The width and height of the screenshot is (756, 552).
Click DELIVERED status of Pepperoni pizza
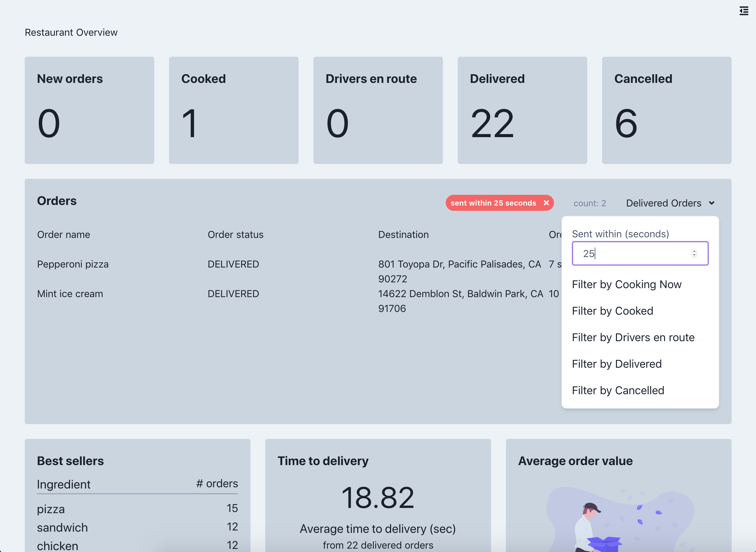pyautogui.click(x=233, y=264)
